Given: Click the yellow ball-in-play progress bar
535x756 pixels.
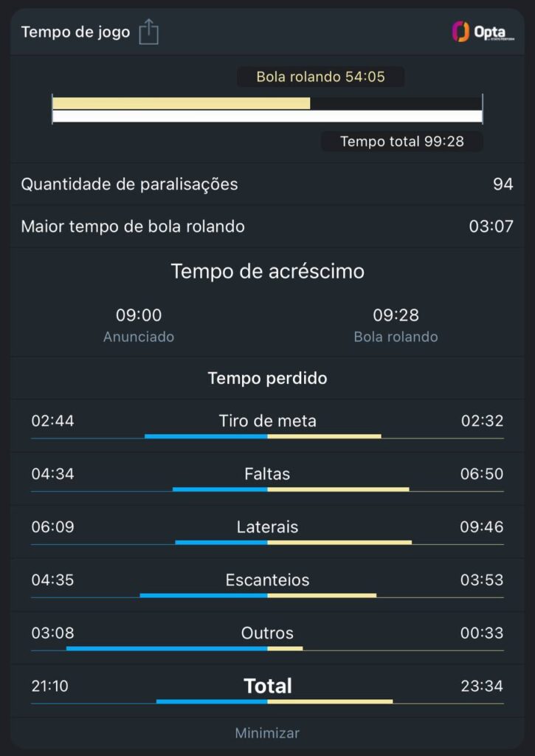Looking at the screenshot, I should click(x=182, y=103).
